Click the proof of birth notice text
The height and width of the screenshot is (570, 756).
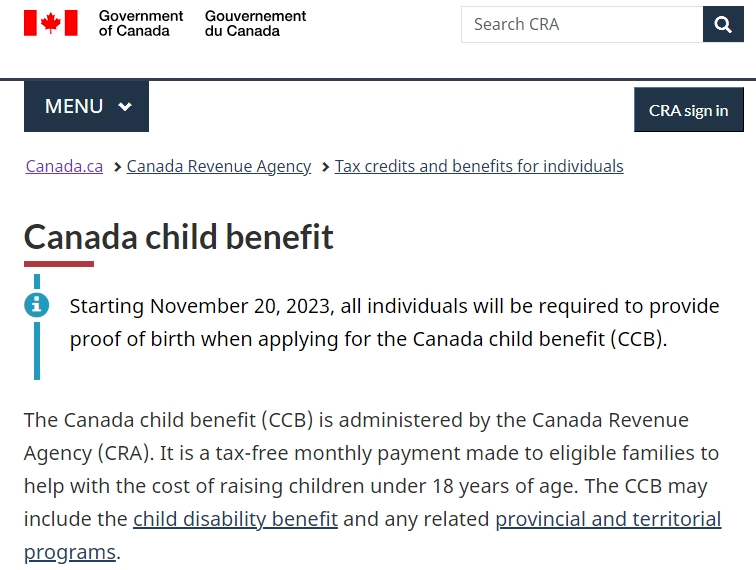[x=394, y=323]
